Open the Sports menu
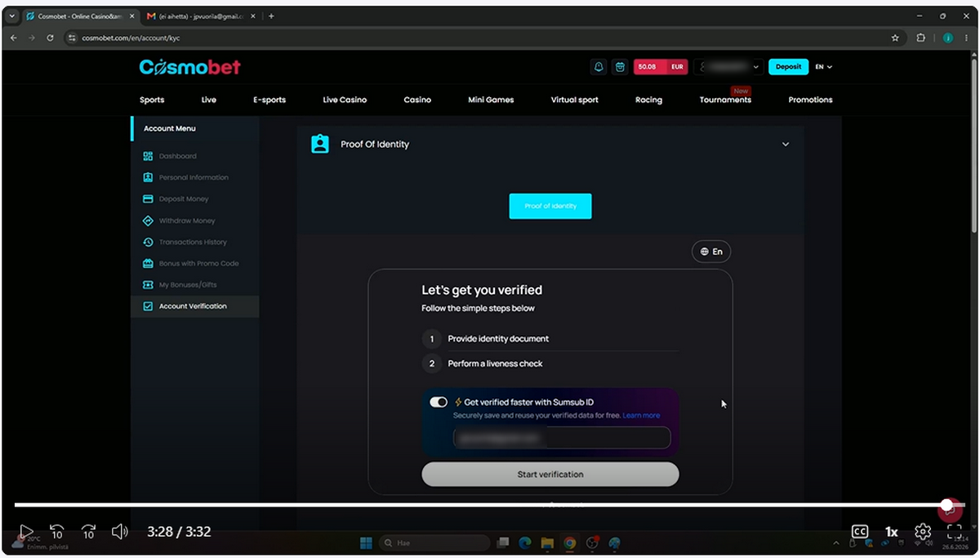The height and width of the screenshot is (558, 980). [x=152, y=100]
